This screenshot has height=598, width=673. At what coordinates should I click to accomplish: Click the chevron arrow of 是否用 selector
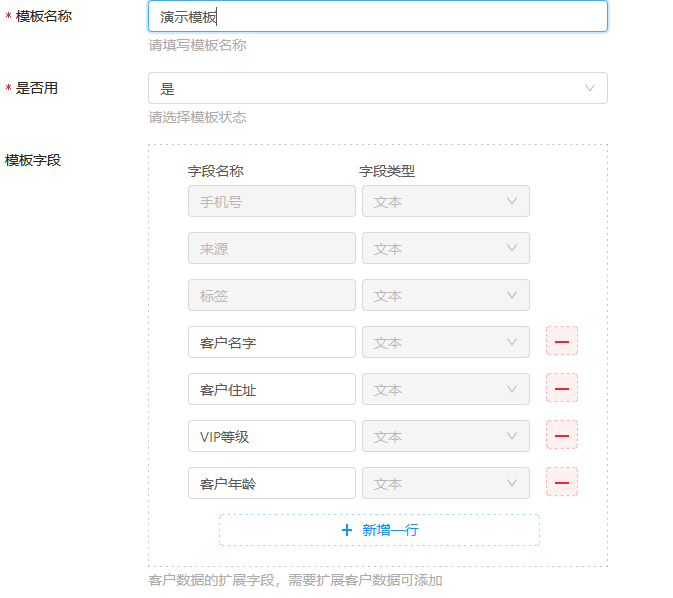[x=590, y=88]
